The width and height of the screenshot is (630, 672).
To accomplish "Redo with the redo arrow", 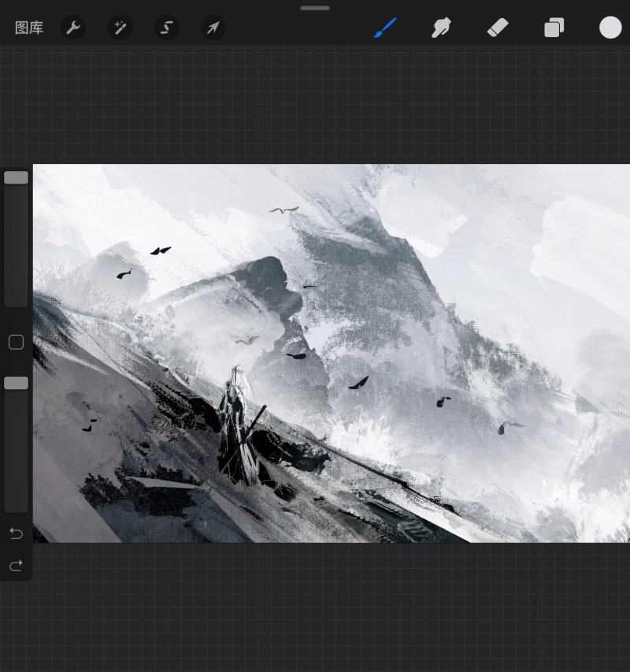I will point(17,566).
